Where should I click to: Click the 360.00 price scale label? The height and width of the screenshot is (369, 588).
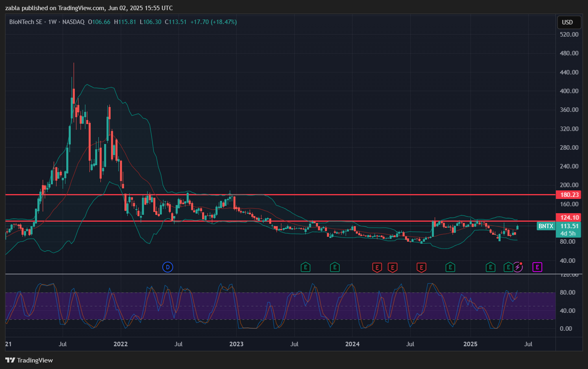[x=569, y=110]
